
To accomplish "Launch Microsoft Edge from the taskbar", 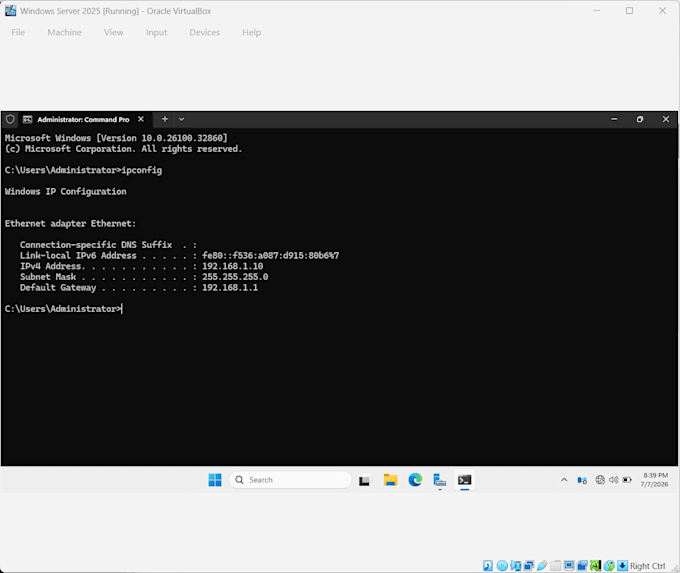I will (415, 480).
